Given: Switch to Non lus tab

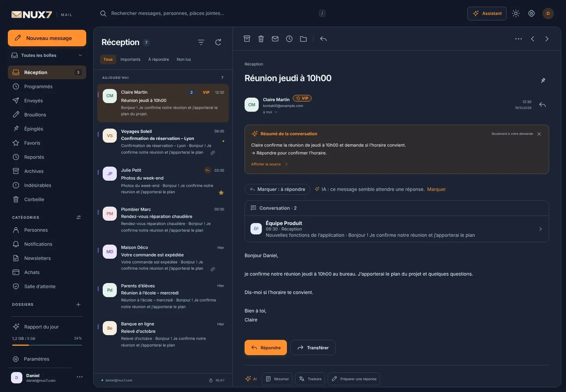Looking at the screenshot, I should [184, 60].
